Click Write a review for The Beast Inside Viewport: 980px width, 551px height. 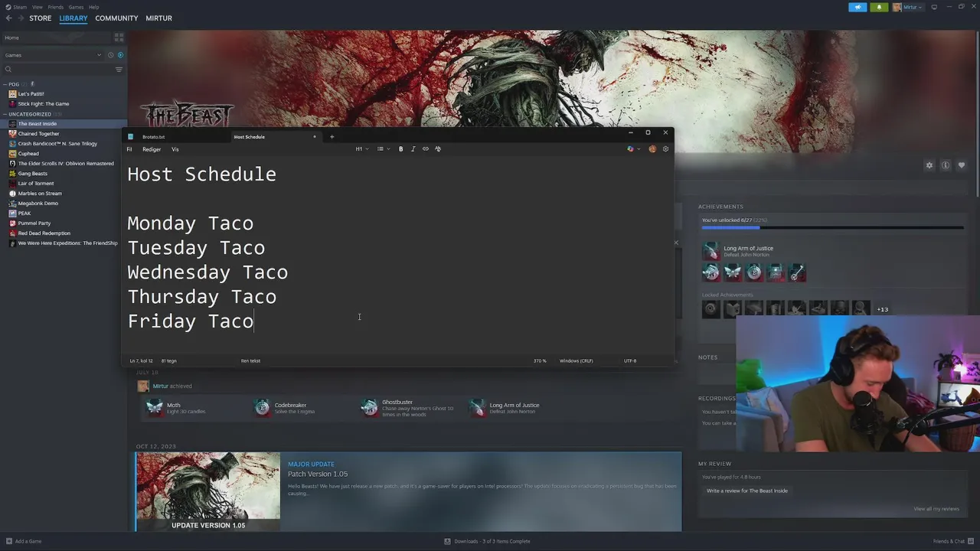point(747,491)
